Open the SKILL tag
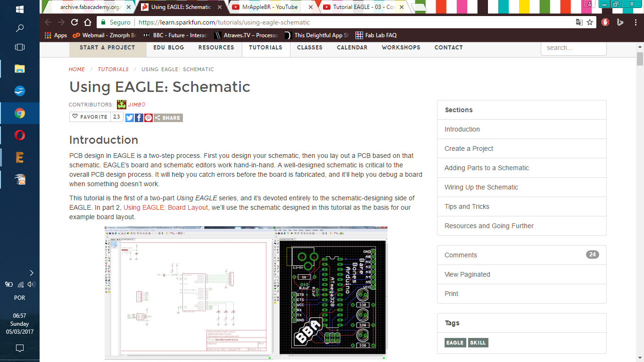Screen dimensions: 644x362 pos(478,343)
